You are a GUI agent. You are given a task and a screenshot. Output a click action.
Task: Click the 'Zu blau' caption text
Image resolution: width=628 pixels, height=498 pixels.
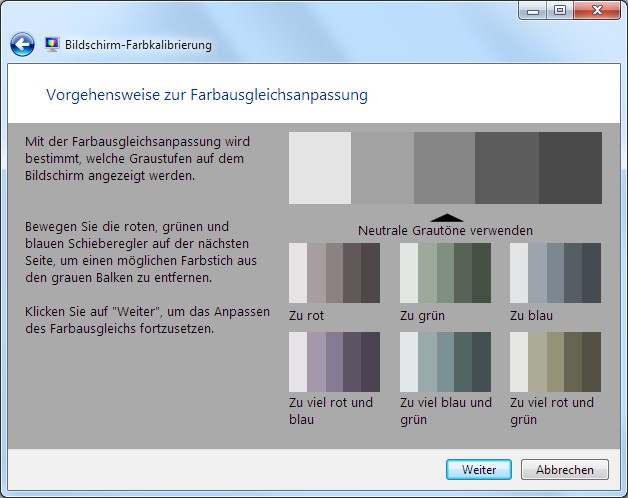pos(531,316)
